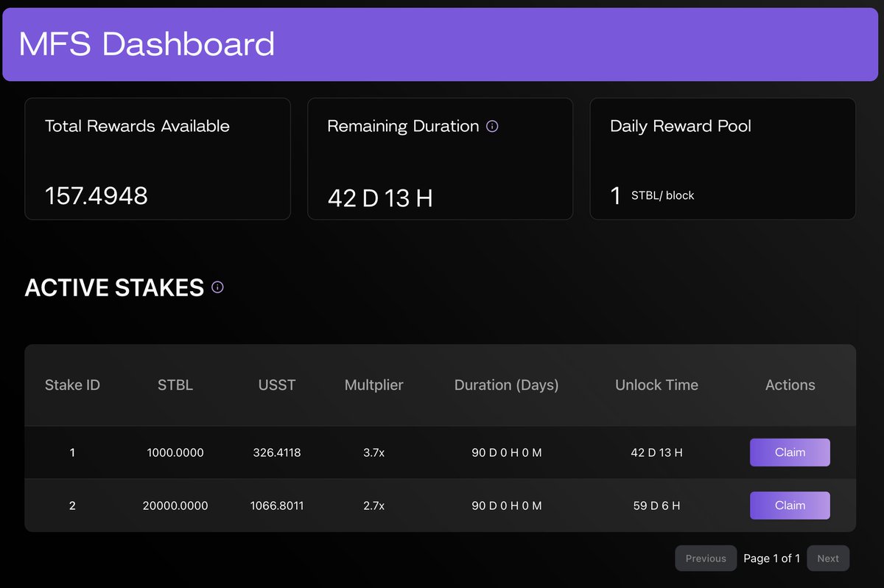Select the Daily Reward Pool card

pos(722,158)
